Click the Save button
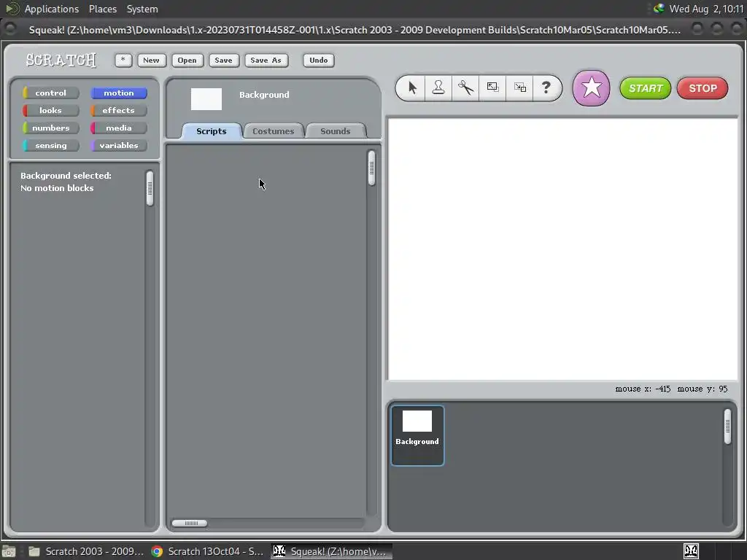This screenshot has width=747, height=560. (x=223, y=60)
